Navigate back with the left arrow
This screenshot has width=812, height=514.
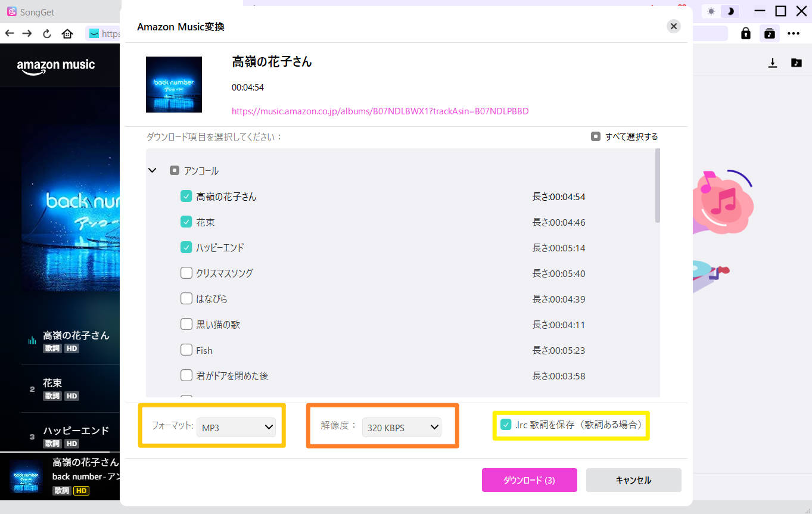[x=10, y=33]
